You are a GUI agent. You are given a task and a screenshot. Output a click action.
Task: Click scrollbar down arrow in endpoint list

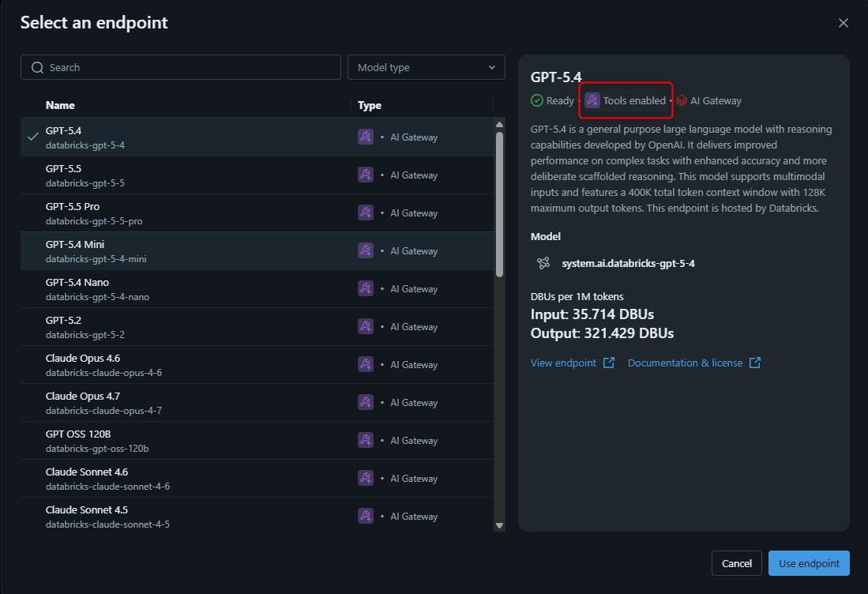(x=499, y=525)
